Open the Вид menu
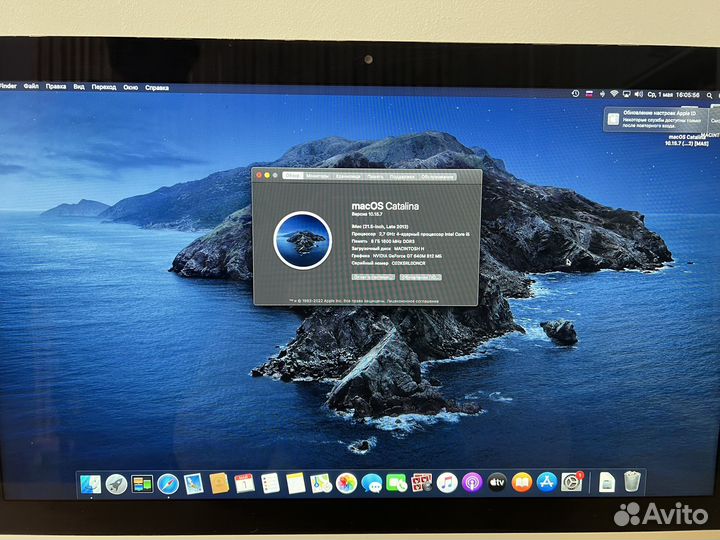 [79, 86]
